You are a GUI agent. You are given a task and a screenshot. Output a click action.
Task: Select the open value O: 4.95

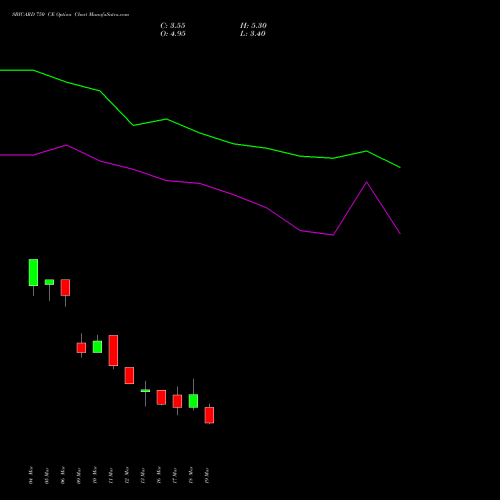pyautogui.click(x=173, y=34)
